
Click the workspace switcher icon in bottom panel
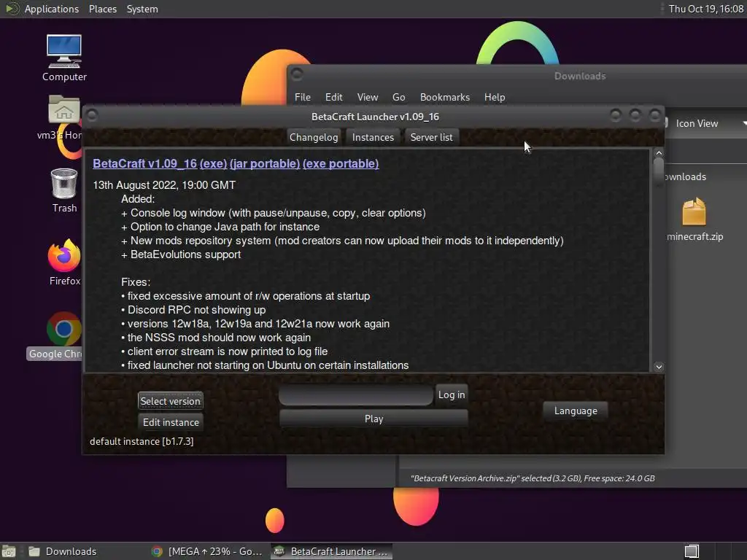[x=692, y=551]
